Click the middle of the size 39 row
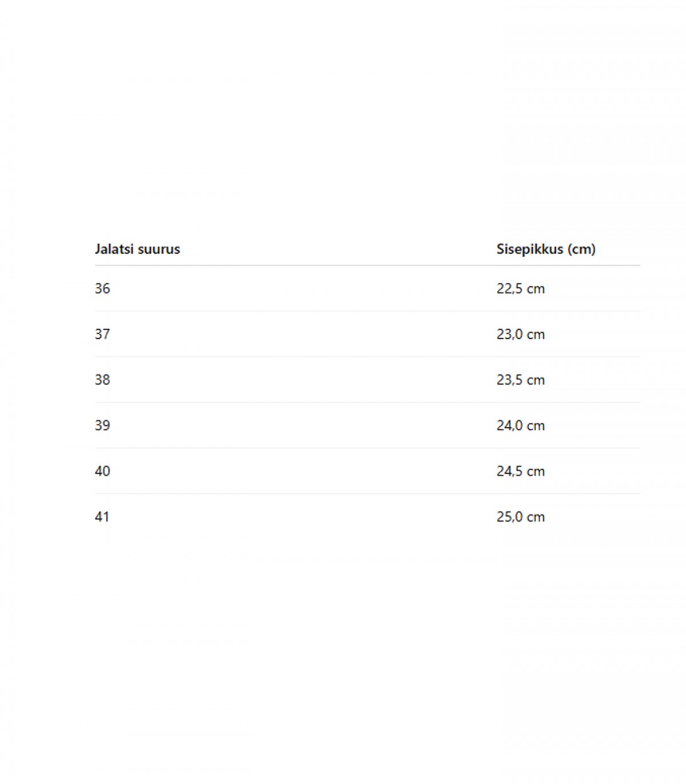This screenshot has height=784, width=686. [x=368, y=426]
